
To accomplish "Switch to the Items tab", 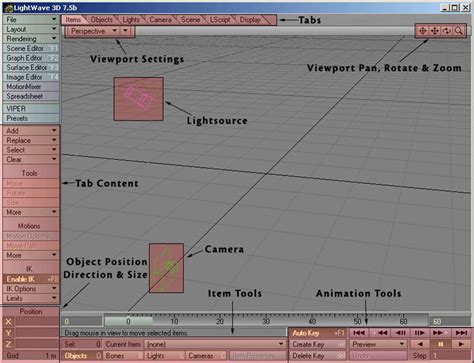I will tap(73, 20).
